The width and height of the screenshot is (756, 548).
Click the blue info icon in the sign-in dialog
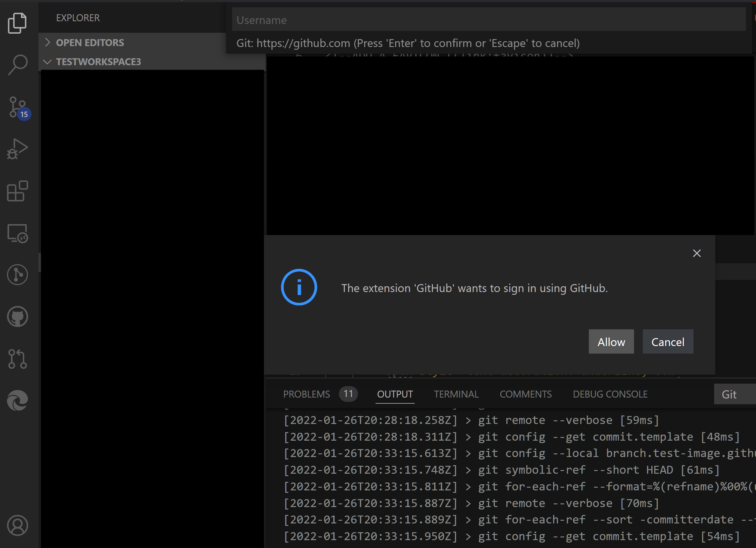pyautogui.click(x=299, y=287)
